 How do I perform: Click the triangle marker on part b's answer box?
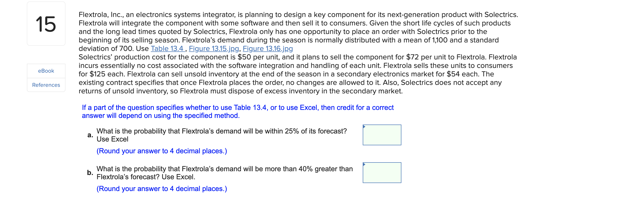(x=364, y=165)
